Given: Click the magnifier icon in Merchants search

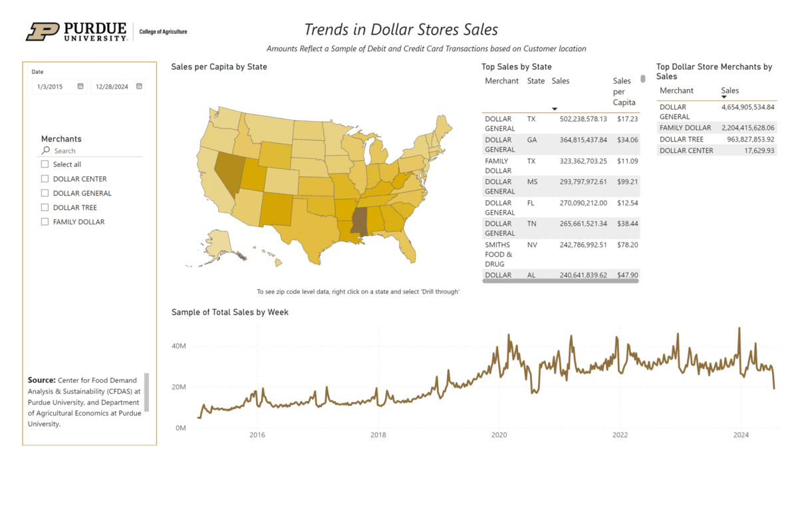Looking at the screenshot, I should 46,151.
